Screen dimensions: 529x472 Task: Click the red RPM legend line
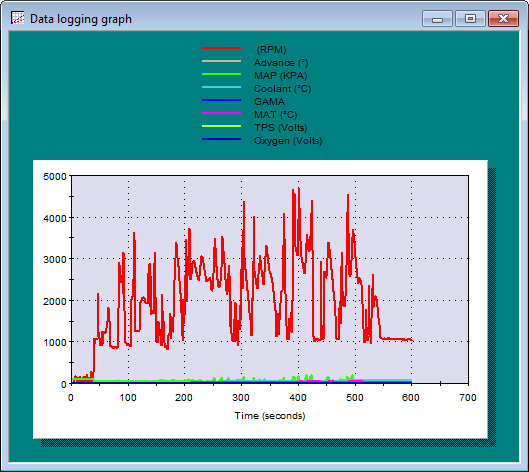coord(221,48)
